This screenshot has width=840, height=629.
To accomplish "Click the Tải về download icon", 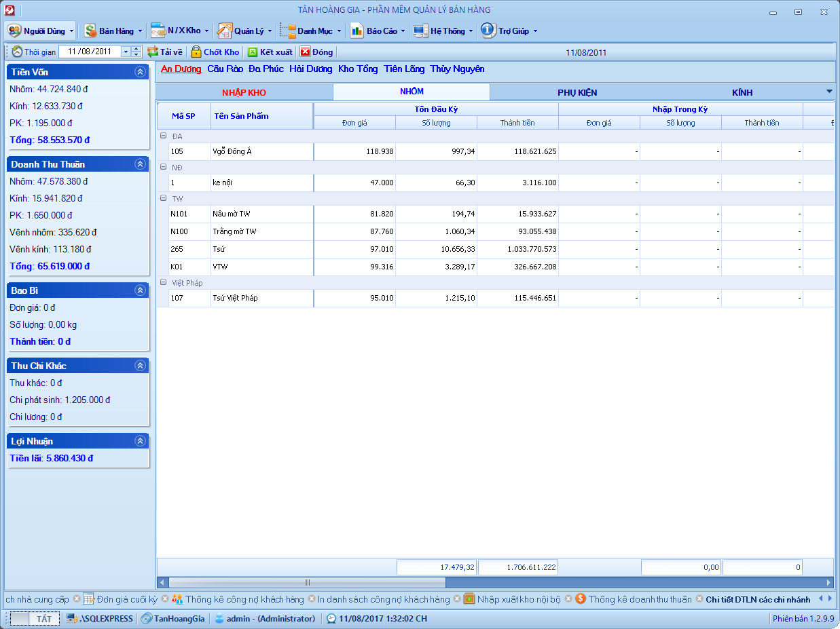I will click(153, 52).
